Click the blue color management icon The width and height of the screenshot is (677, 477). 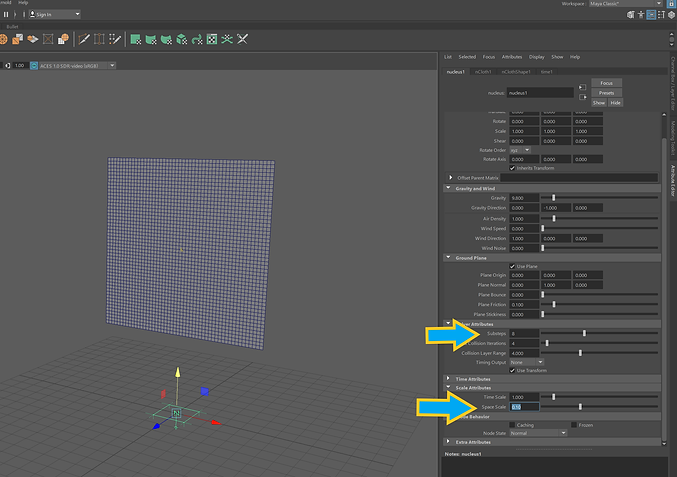34,66
